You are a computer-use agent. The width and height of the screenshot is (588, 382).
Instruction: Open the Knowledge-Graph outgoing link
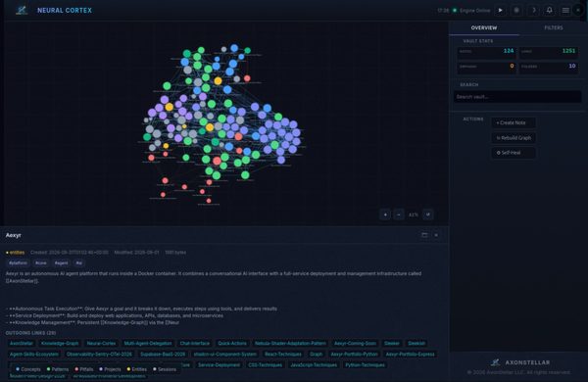(60, 343)
